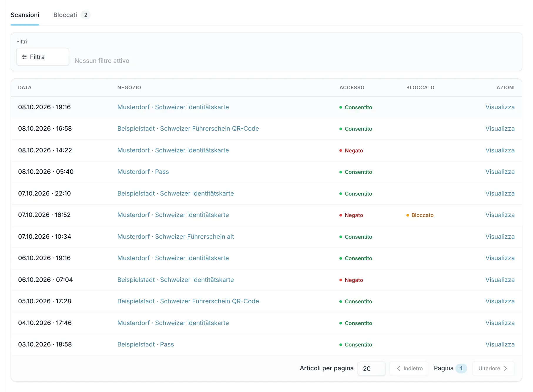Click the Bloccato status on 07.10.2026 16:52

coord(420,215)
